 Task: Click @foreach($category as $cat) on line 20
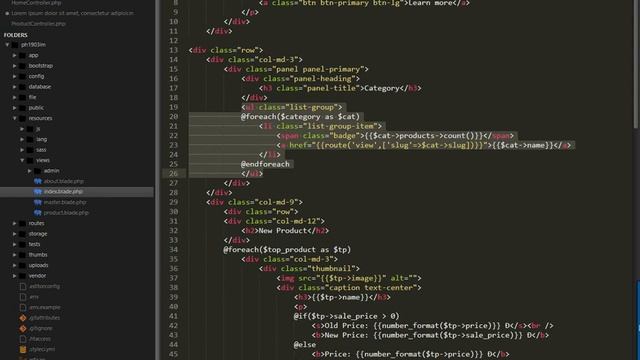click(x=300, y=117)
